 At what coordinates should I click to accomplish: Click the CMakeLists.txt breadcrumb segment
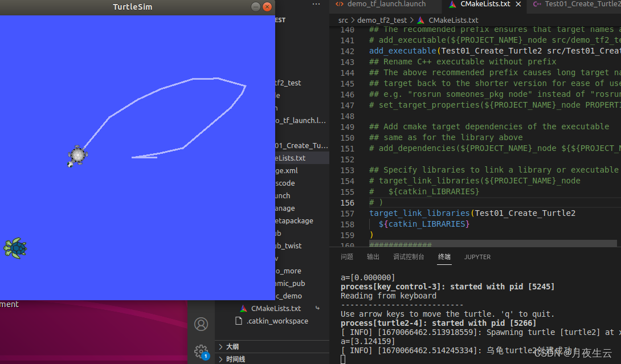coord(453,20)
